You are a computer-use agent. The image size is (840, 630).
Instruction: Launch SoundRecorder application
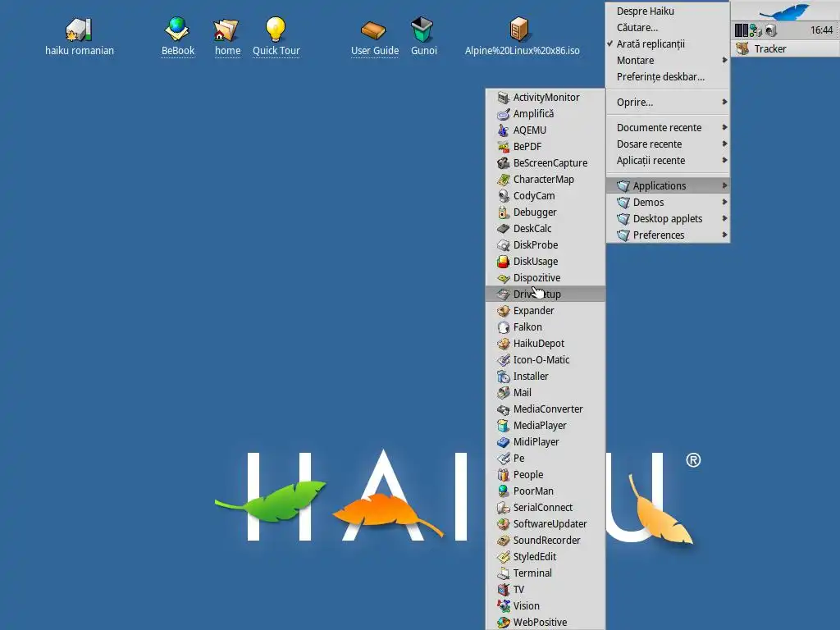click(546, 541)
